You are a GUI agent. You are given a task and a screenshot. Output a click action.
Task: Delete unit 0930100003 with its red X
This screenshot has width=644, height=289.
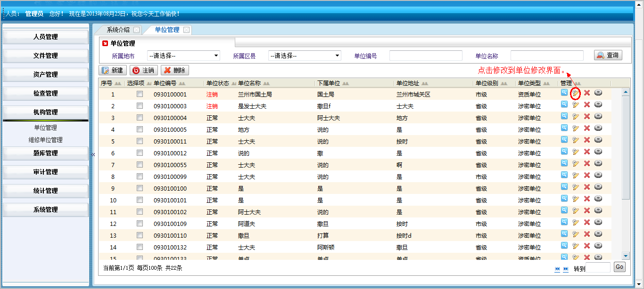coord(587,105)
